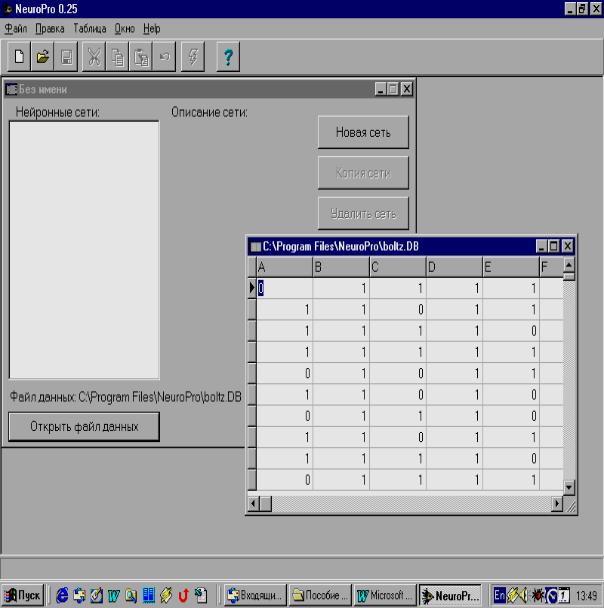Click the Нейронные сети list box
604x608 pixels.
84,250
